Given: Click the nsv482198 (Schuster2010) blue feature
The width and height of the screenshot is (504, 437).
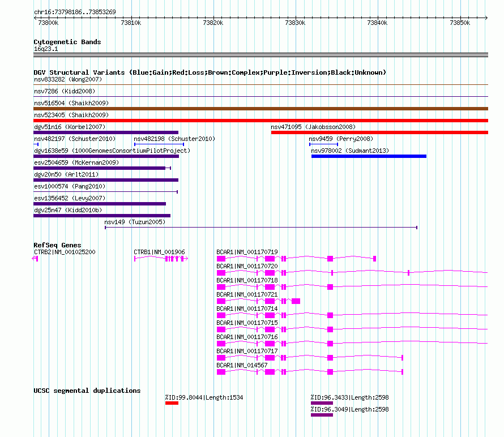Looking at the screenshot, I should [159, 144].
